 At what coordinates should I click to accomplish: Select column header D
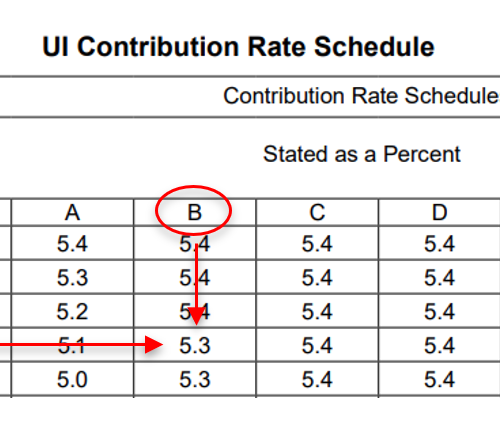(439, 212)
